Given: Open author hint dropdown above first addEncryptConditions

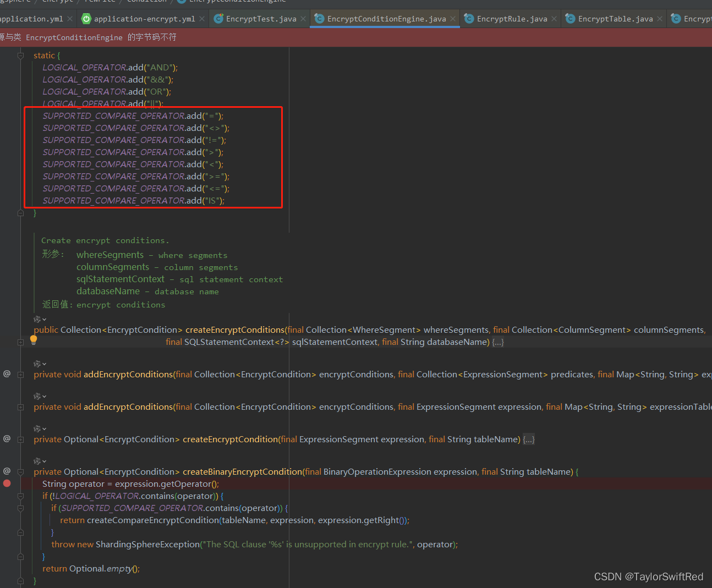Looking at the screenshot, I should click(40, 364).
